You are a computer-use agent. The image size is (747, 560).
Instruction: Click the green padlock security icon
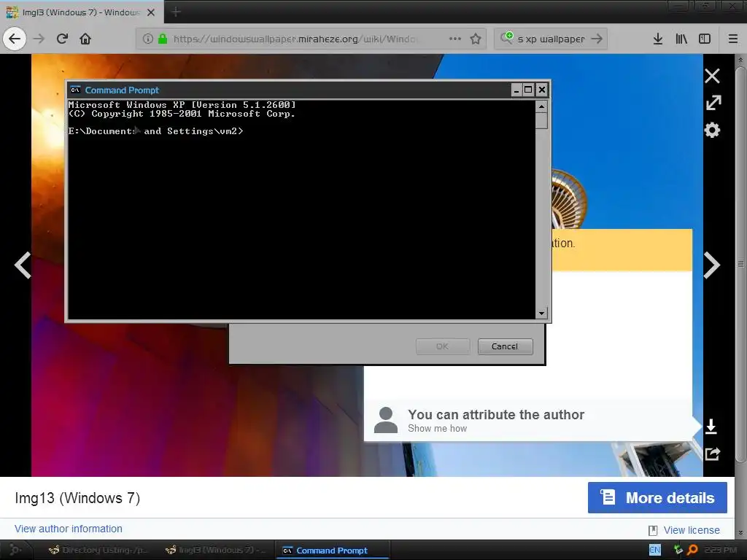point(163,39)
